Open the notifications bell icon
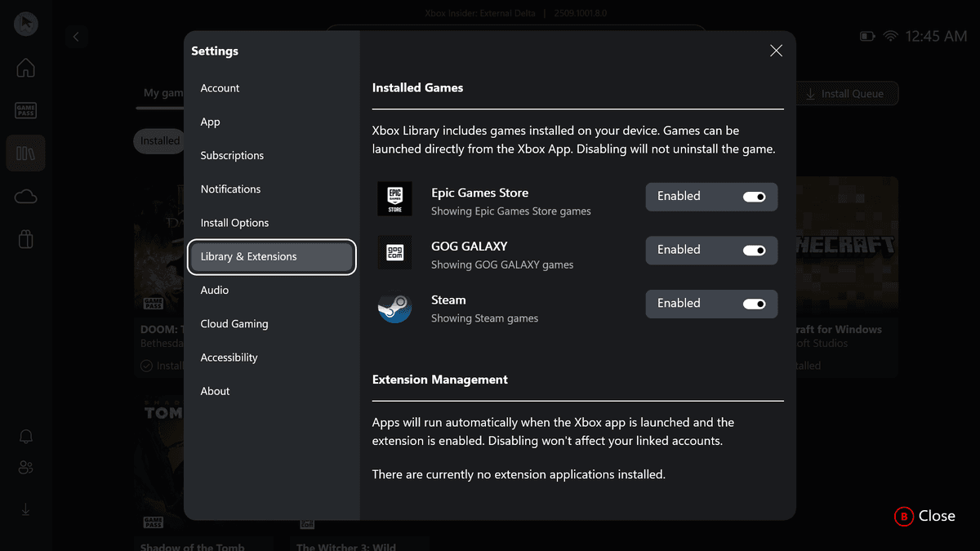 click(25, 437)
